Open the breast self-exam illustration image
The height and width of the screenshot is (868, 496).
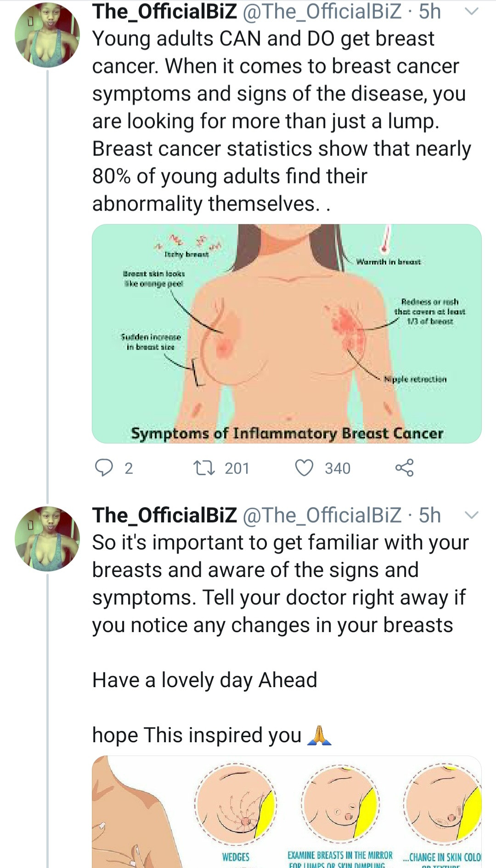[287, 812]
